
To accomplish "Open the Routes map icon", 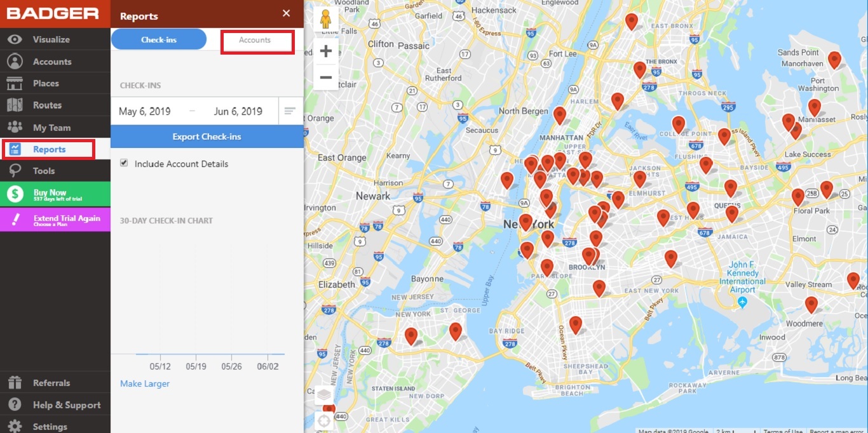I will tap(15, 105).
